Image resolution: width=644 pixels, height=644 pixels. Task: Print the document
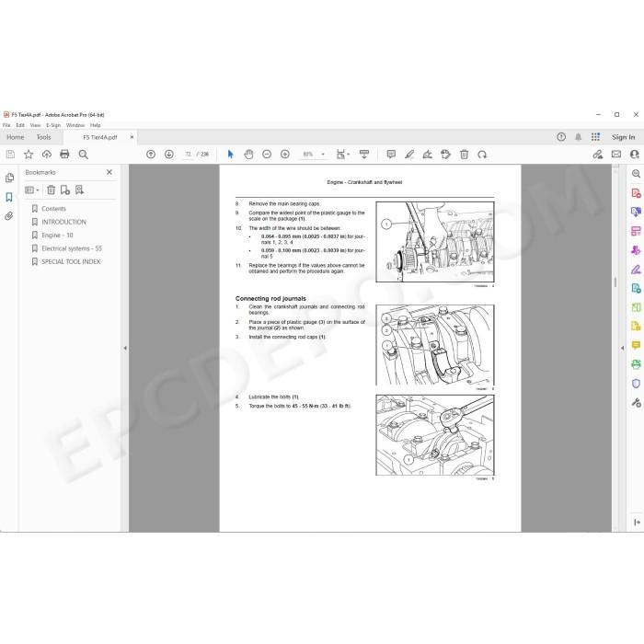[x=64, y=155]
